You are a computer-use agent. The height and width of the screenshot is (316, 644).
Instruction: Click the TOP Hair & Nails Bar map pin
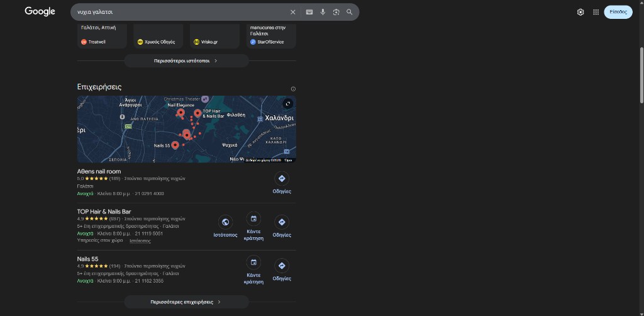[x=197, y=113]
